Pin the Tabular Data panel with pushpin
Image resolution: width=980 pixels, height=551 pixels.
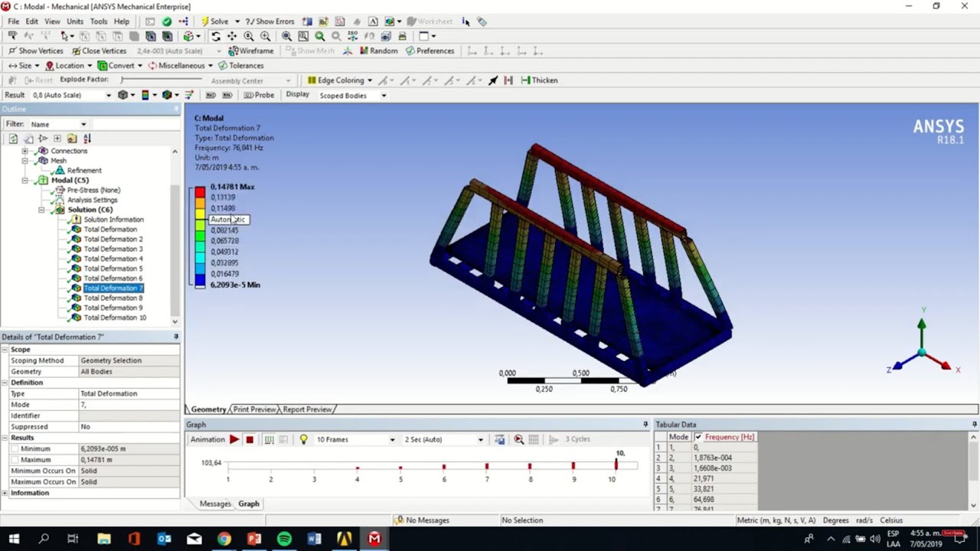pyautogui.click(x=974, y=424)
